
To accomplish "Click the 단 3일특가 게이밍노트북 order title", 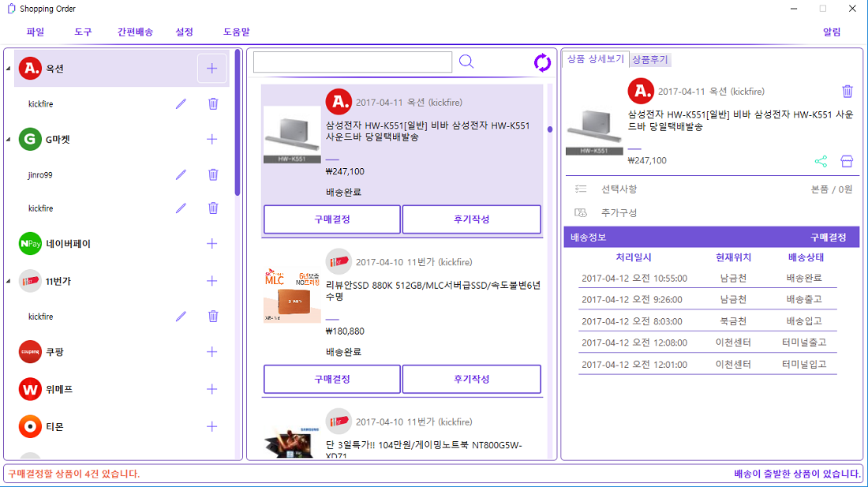I will 424,451.
